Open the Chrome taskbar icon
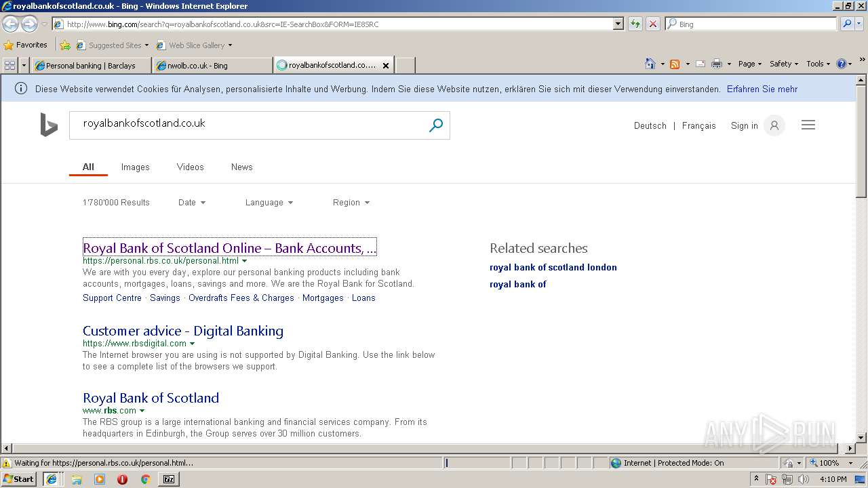Viewport: 868px width, 488px height. pos(145,479)
